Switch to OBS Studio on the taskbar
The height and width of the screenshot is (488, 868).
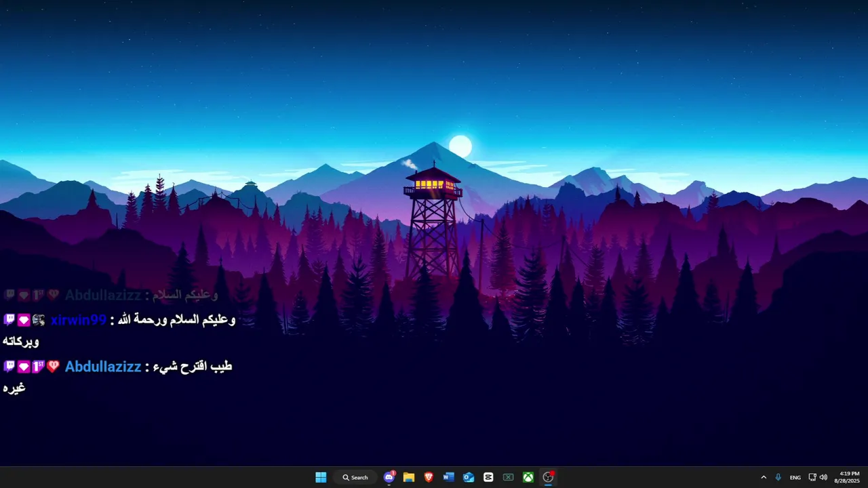point(548,477)
